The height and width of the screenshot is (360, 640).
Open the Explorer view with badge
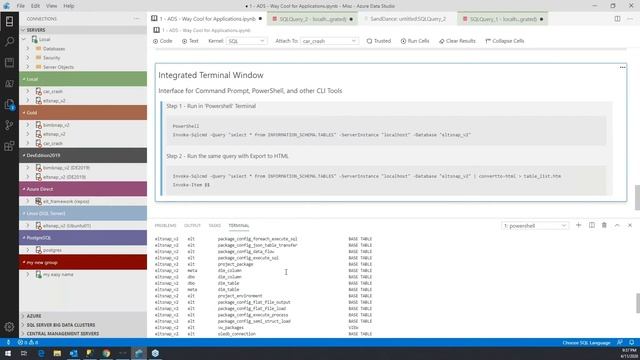[x=9, y=104]
